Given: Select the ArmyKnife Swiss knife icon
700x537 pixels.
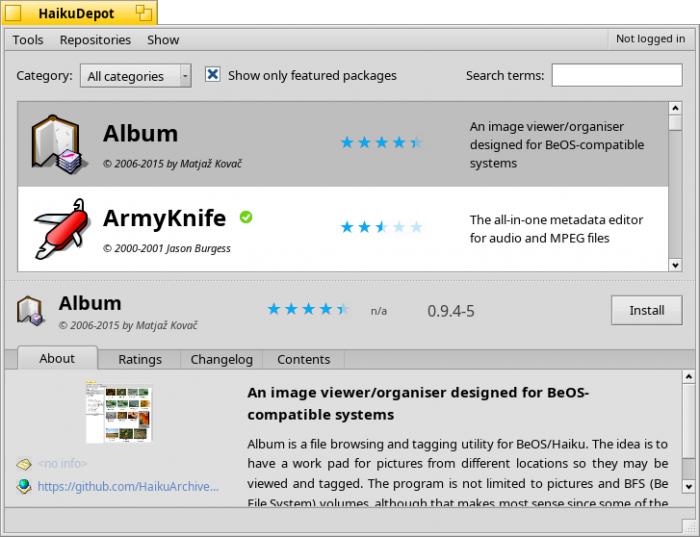Looking at the screenshot, I should click(x=60, y=227).
